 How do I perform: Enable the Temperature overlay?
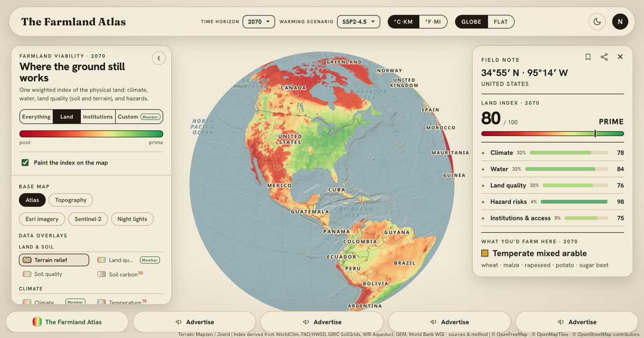(122, 302)
